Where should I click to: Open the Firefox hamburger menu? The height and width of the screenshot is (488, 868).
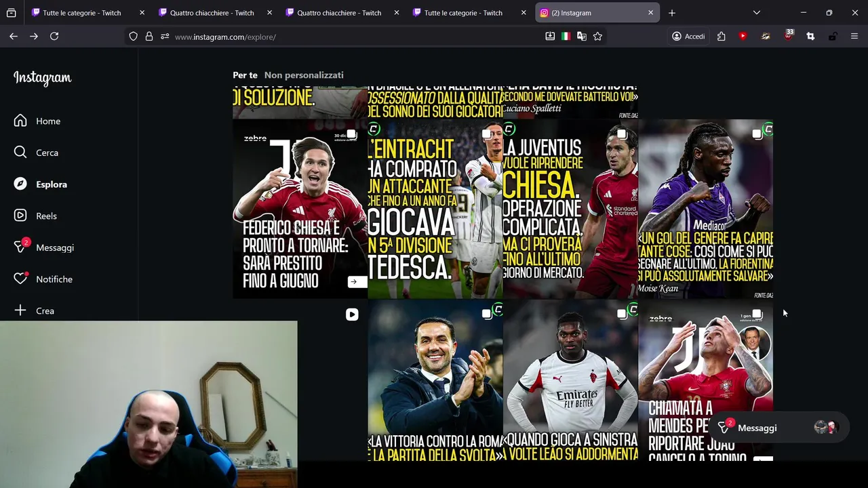click(x=854, y=37)
